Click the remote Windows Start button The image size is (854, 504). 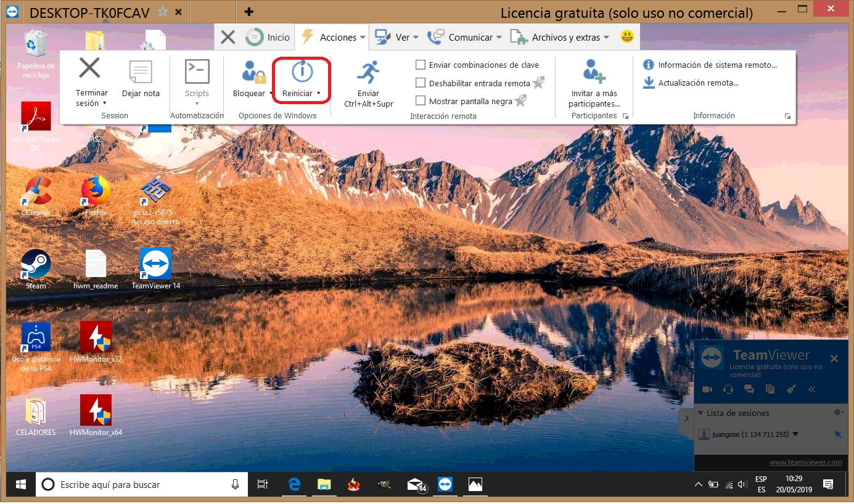(20, 485)
